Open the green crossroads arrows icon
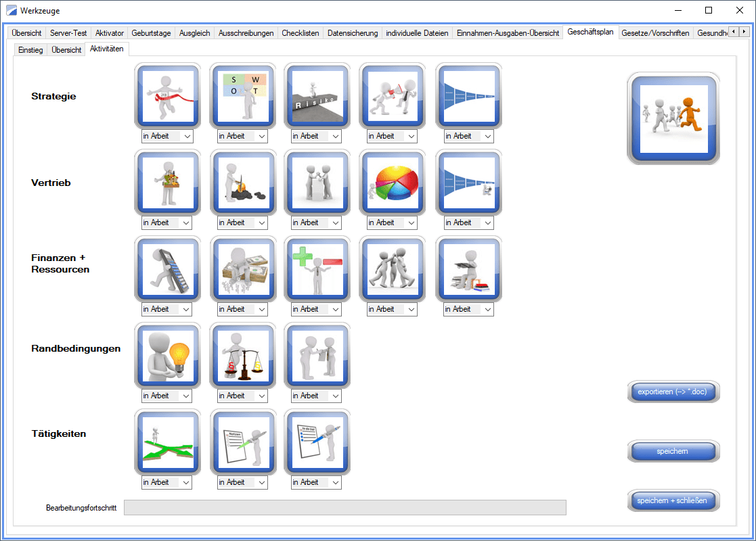This screenshot has width=756, height=541. coord(168,442)
